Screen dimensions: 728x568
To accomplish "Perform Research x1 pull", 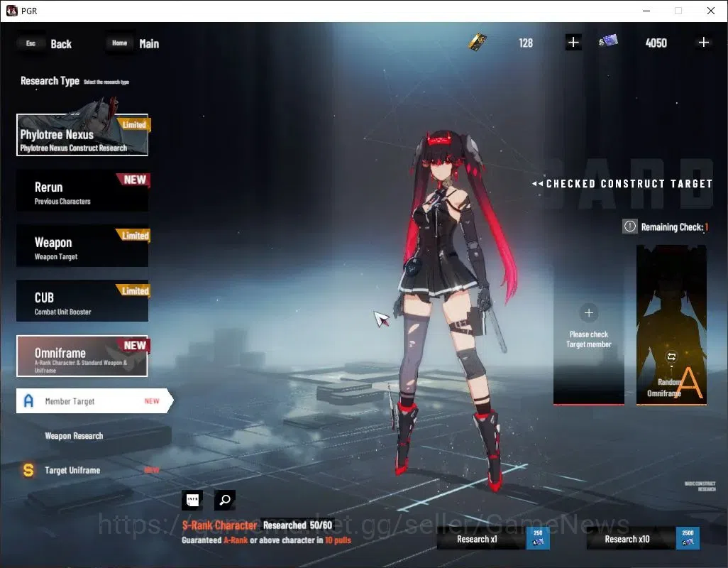I will click(493, 539).
